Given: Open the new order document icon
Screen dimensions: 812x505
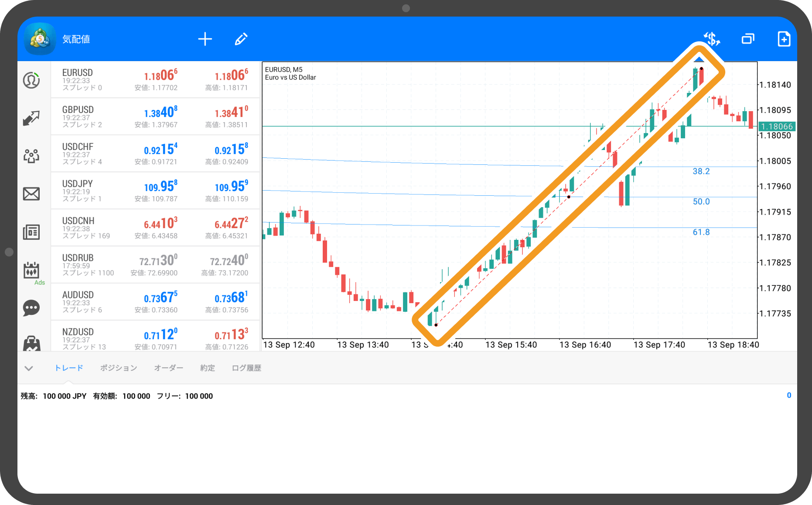Looking at the screenshot, I should pyautogui.click(x=784, y=39).
